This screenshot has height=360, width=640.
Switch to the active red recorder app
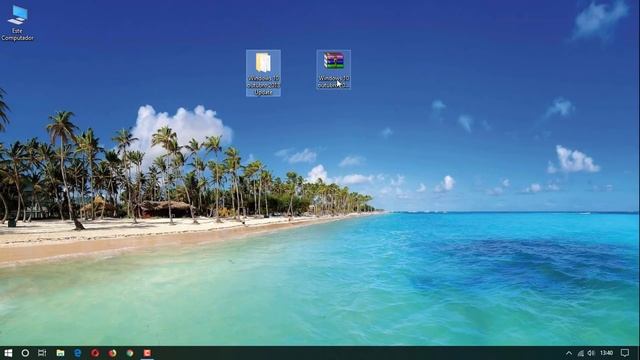tap(147, 353)
